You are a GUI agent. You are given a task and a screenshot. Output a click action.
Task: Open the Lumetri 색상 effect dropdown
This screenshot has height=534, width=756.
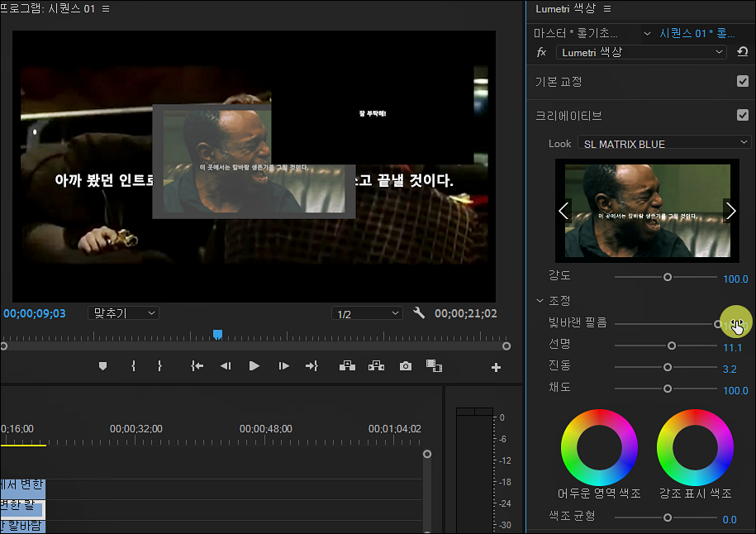point(641,52)
